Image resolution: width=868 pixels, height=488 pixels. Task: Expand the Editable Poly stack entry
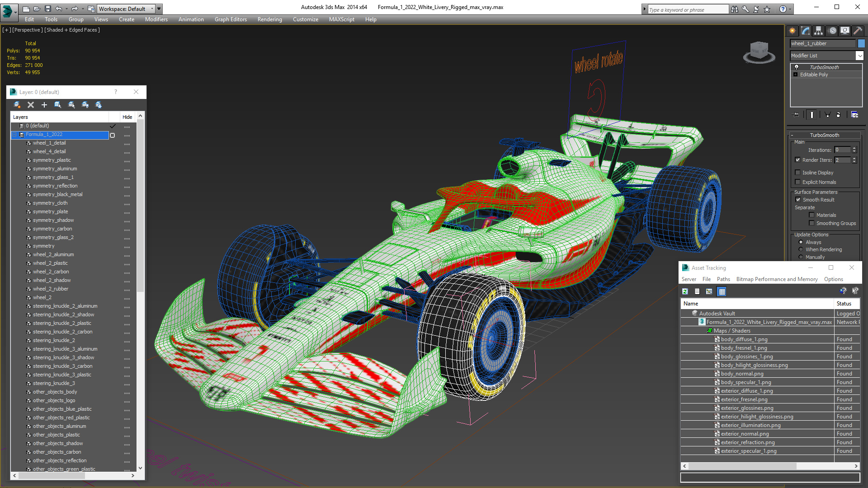pyautogui.click(x=796, y=75)
